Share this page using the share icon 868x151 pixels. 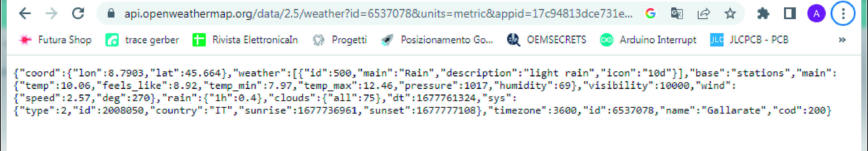[x=704, y=14]
